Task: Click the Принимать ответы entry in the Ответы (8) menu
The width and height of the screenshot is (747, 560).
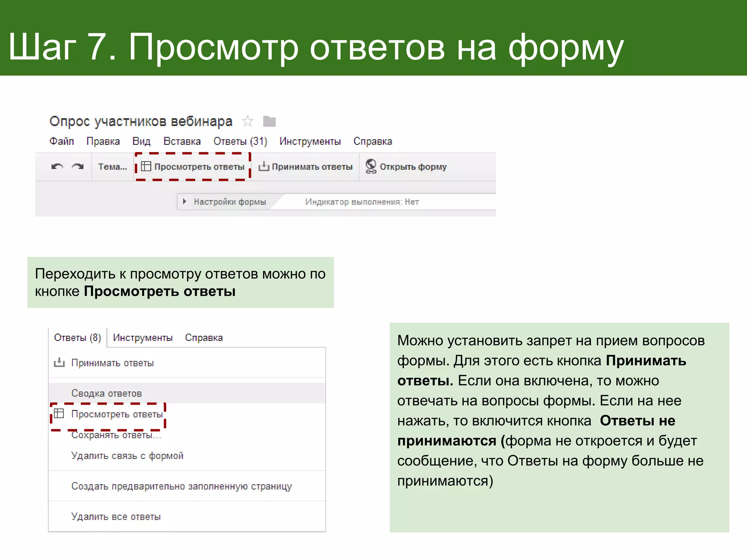Action: [x=187, y=363]
